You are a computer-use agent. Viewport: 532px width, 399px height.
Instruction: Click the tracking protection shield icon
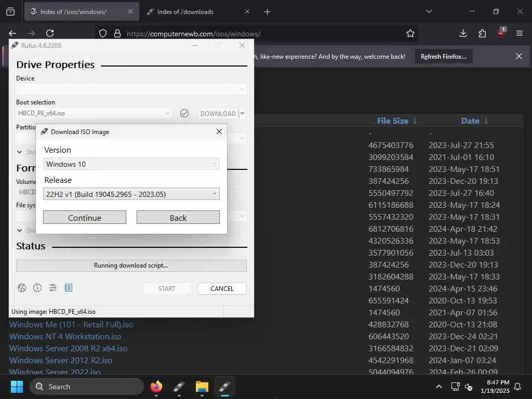click(103, 33)
